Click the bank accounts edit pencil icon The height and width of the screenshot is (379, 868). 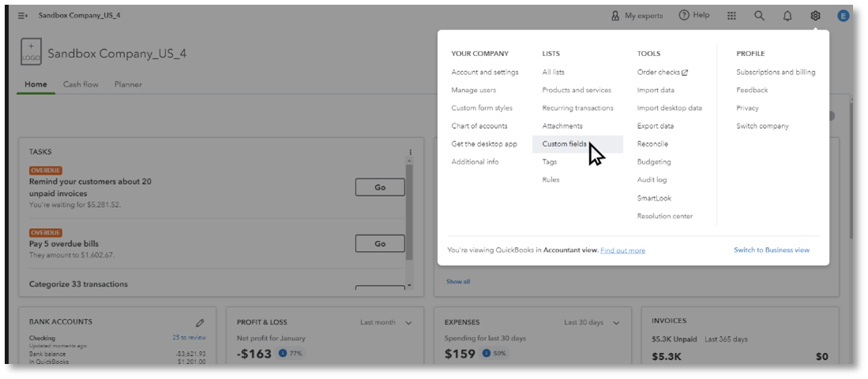click(200, 323)
